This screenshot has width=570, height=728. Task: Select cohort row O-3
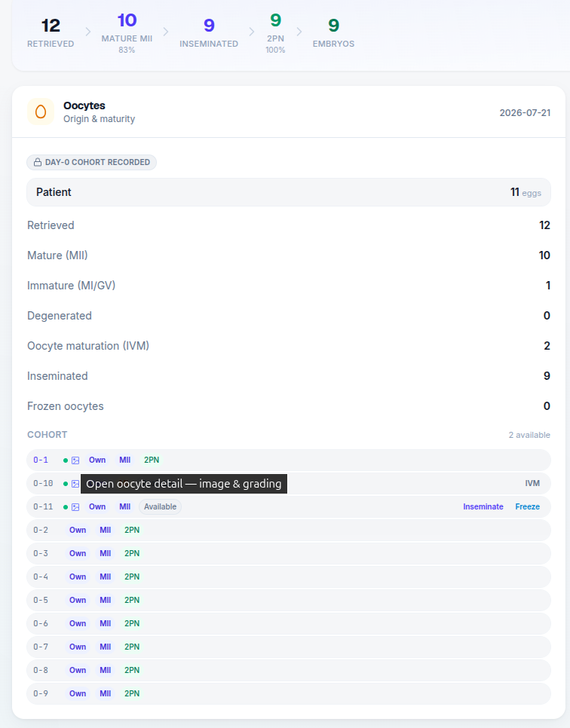tap(289, 553)
